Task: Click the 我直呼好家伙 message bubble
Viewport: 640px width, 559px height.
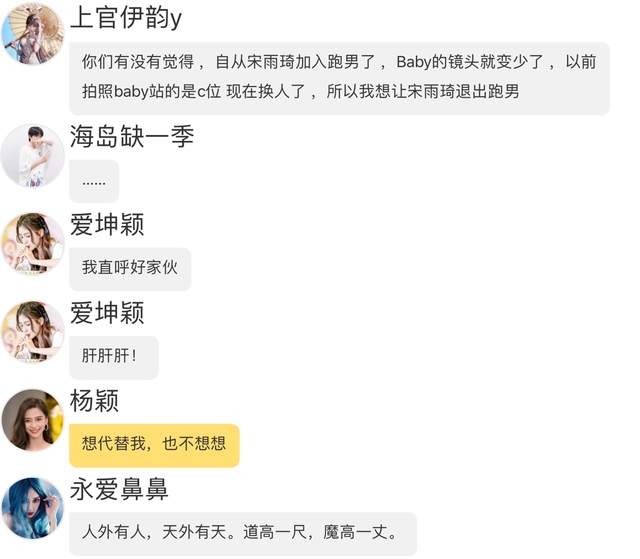Action: coord(130,269)
